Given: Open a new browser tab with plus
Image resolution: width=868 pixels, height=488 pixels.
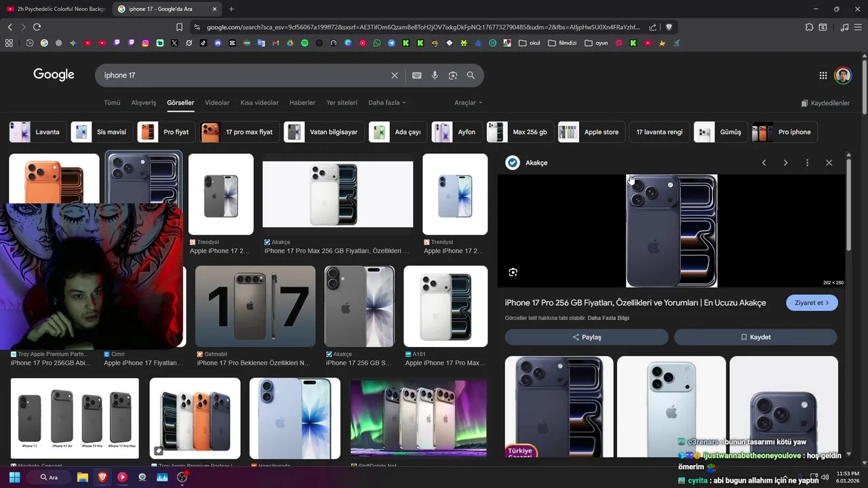Looking at the screenshot, I should pyautogui.click(x=231, y=9).
